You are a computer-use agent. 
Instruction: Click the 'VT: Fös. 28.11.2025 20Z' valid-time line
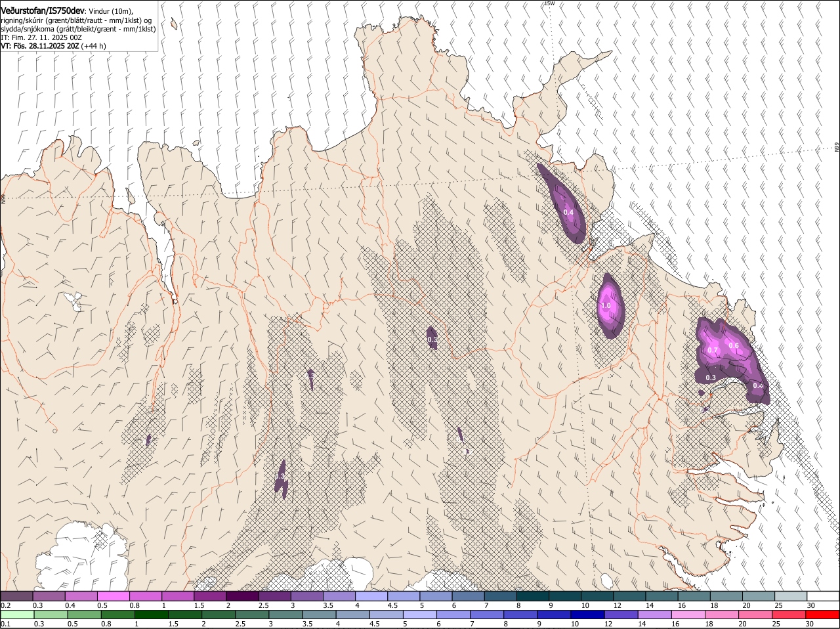click(39, 46)
